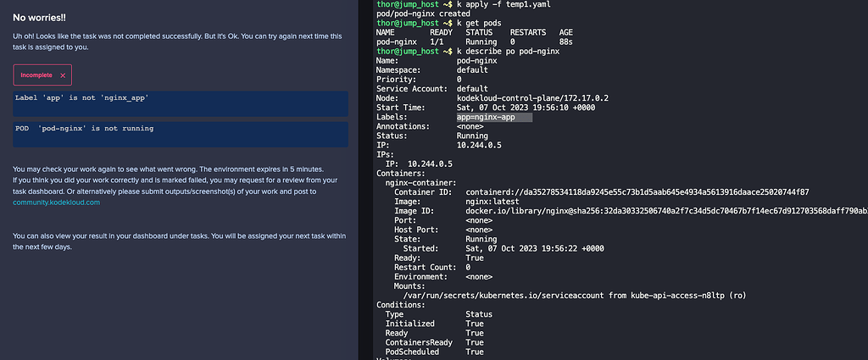Click the PodScheduled condition row
This screenshot has width=868, height=360.
pyautogui.click(x=435, y=351)
